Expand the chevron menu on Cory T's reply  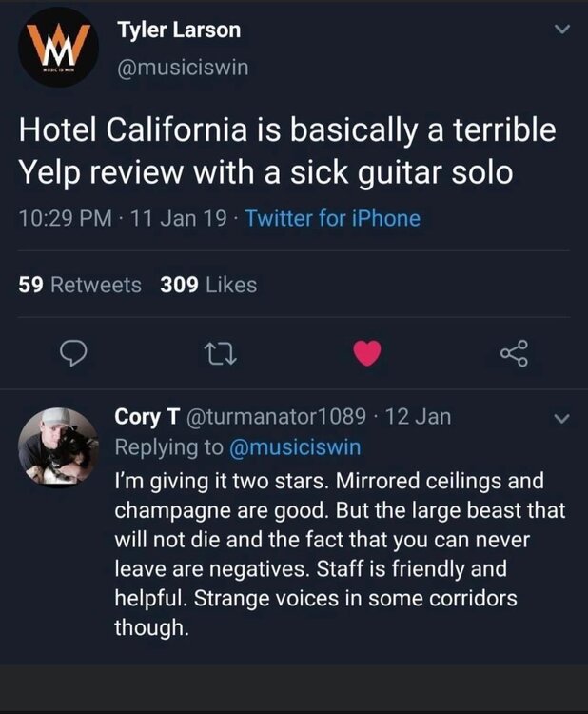(x=560, y=418)
